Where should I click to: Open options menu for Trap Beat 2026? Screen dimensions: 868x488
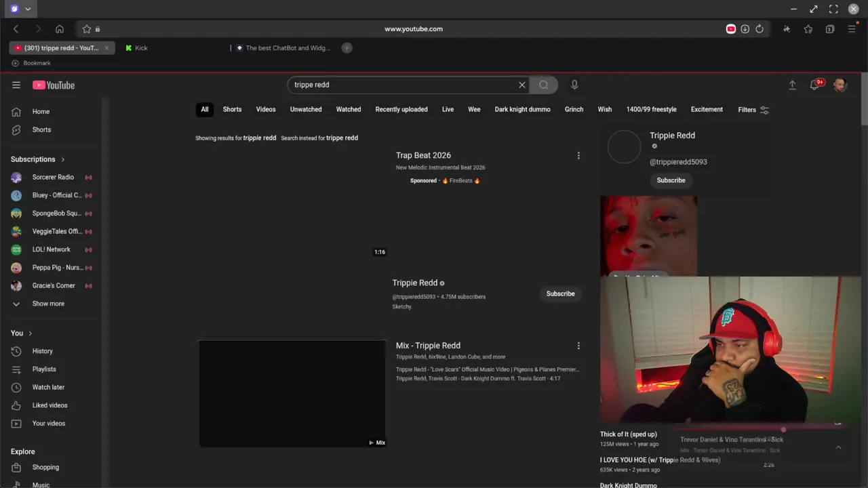(x=578, y=156)
